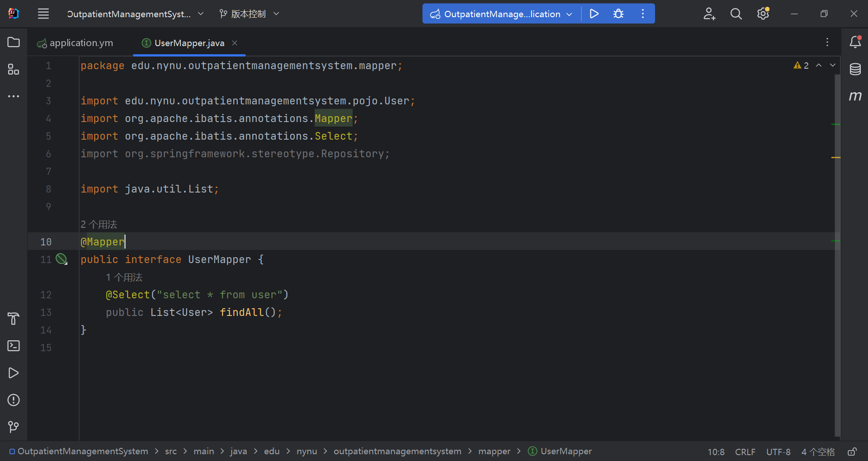Debug the application with bug icon

[x=618, y=14]
